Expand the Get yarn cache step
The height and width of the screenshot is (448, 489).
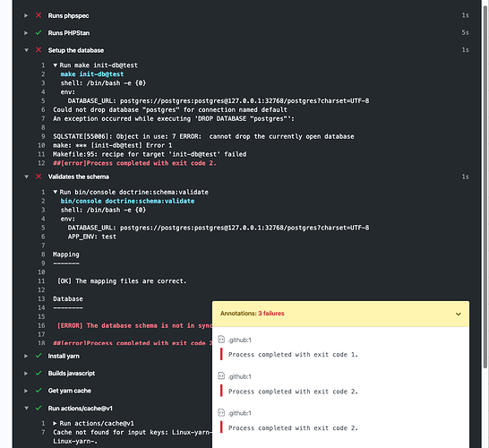click(x=26, y=391)
